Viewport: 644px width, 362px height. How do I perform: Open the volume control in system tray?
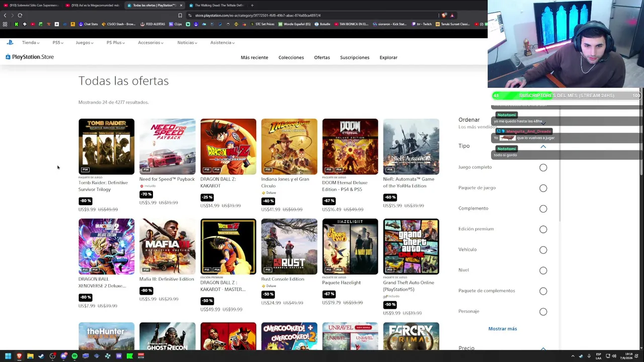[614, 356]
